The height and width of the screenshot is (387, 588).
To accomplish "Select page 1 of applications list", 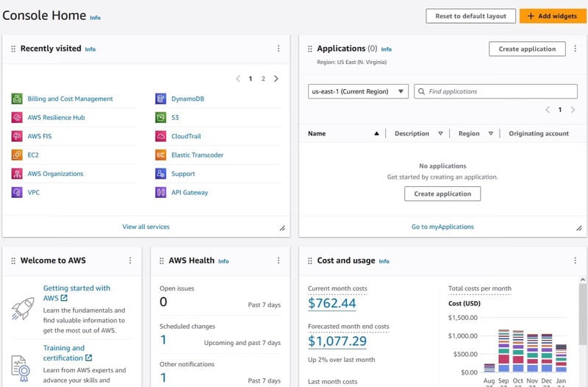I will (560, 110).
